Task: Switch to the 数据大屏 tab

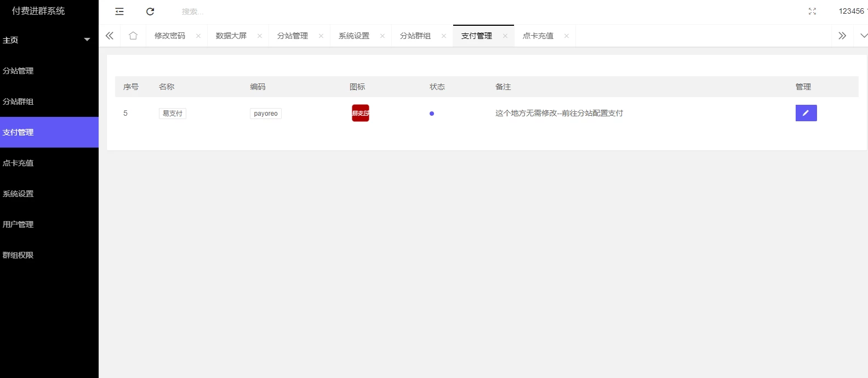Action: [x=231, y=36]
